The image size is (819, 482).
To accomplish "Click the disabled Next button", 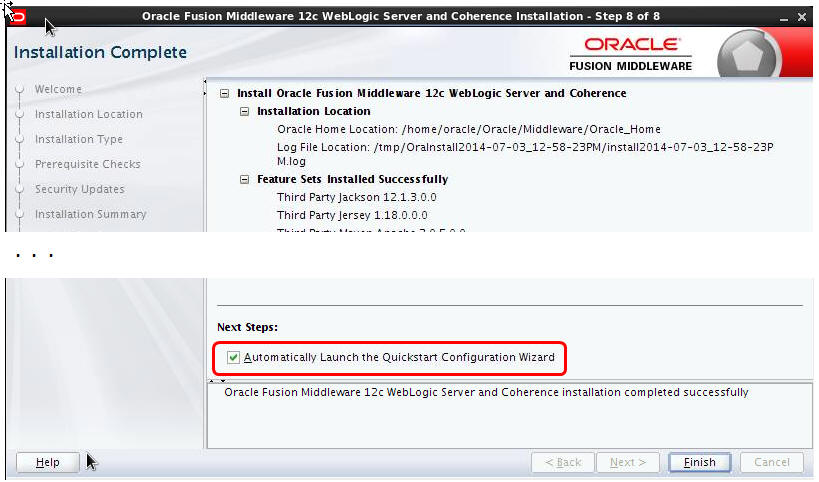I will pos(628,463).
